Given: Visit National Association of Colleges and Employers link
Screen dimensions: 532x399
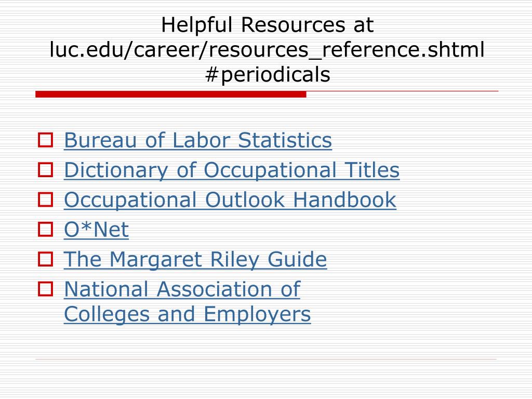Looking at the screenshot, I should point(187,302).
